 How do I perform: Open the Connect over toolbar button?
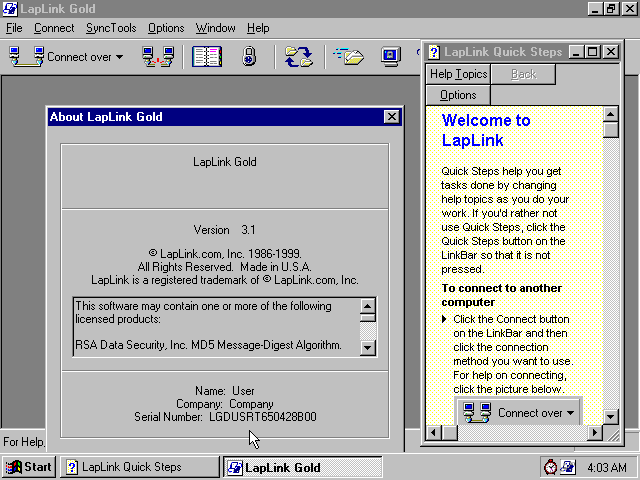[67, 57]
